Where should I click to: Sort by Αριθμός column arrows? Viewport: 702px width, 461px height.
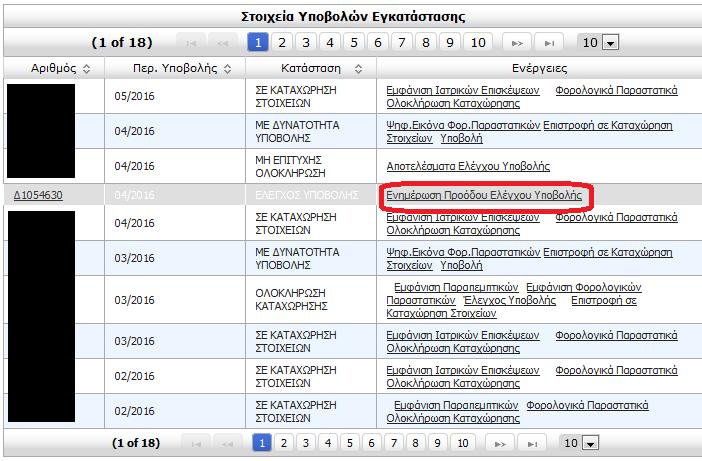point(87,68)
